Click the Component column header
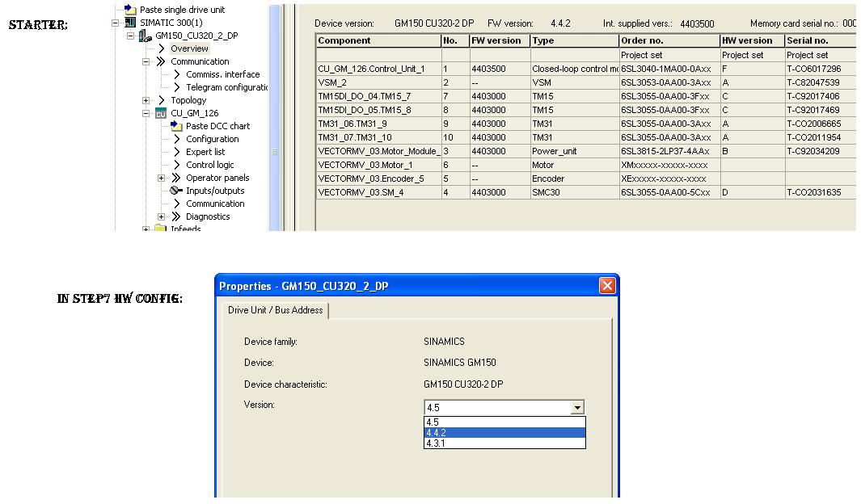The width and height of the screenshot is (861, 504). (379, 40)
